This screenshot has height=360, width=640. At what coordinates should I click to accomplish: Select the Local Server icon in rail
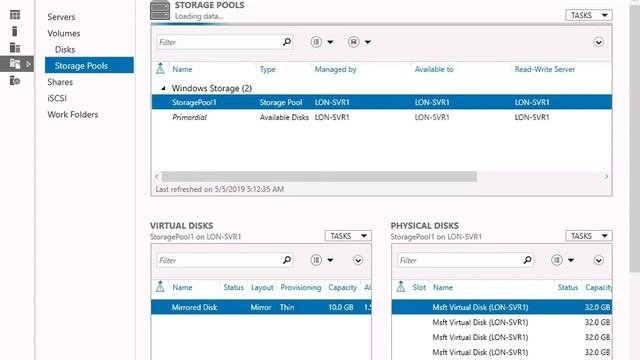[15, 31]
